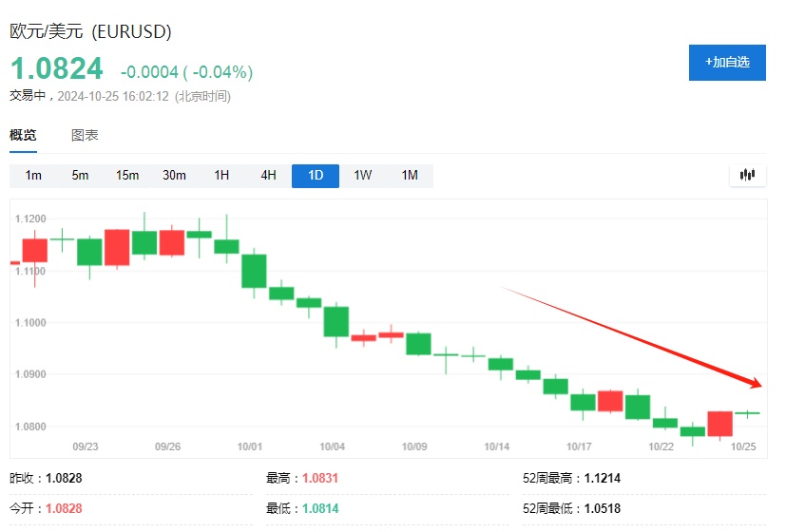786x532 pixels.
Task: Click the 欧元/美元 (EURUSD) title
Action: [90, 31]
